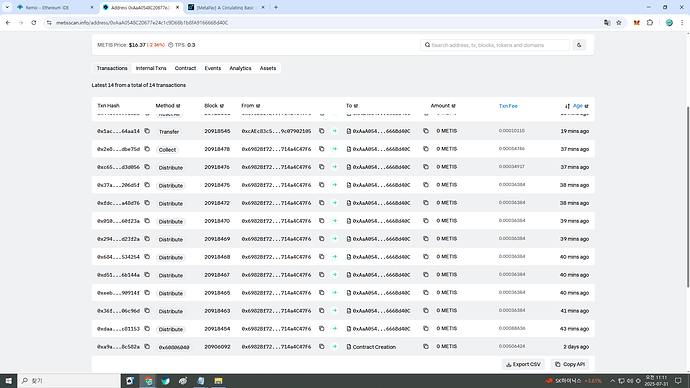
Task: Open transaction 0x36f...06c96d link
Action: (x=118, y=311)
